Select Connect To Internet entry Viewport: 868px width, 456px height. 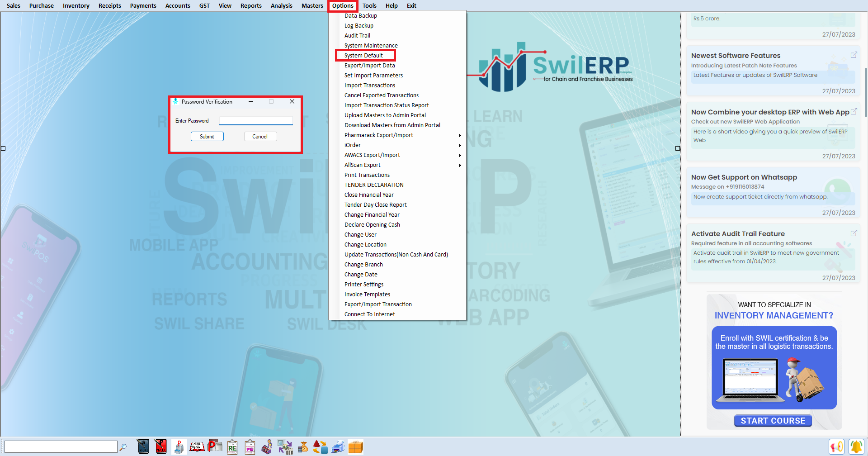coord(370,314)
